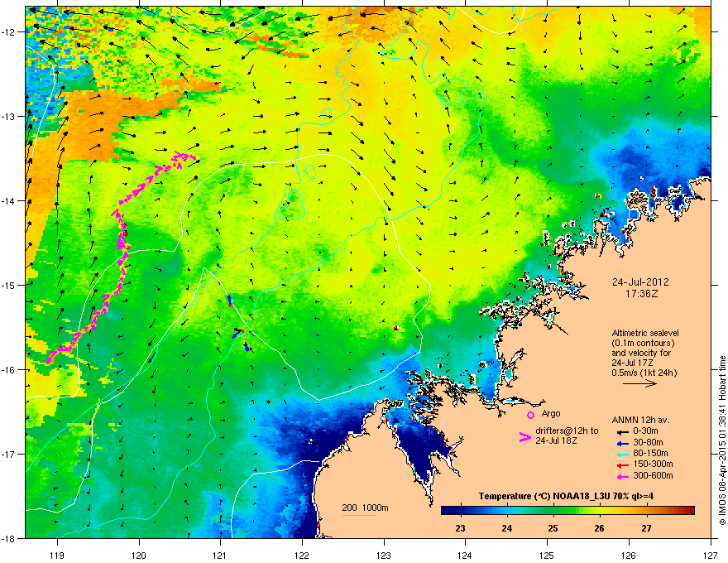This screenshot has width=728, height=563.
Task: Select the cyan 80-150m ANMN arrow symbol
Action: pyautogui.click(x=621, y=454)
